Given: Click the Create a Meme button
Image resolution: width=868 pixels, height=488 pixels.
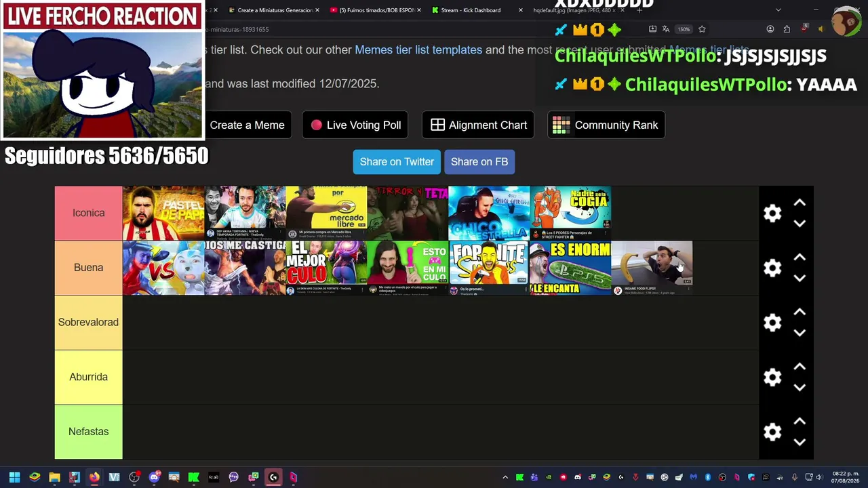Looking at the screenshot, I should click(247, 125).
